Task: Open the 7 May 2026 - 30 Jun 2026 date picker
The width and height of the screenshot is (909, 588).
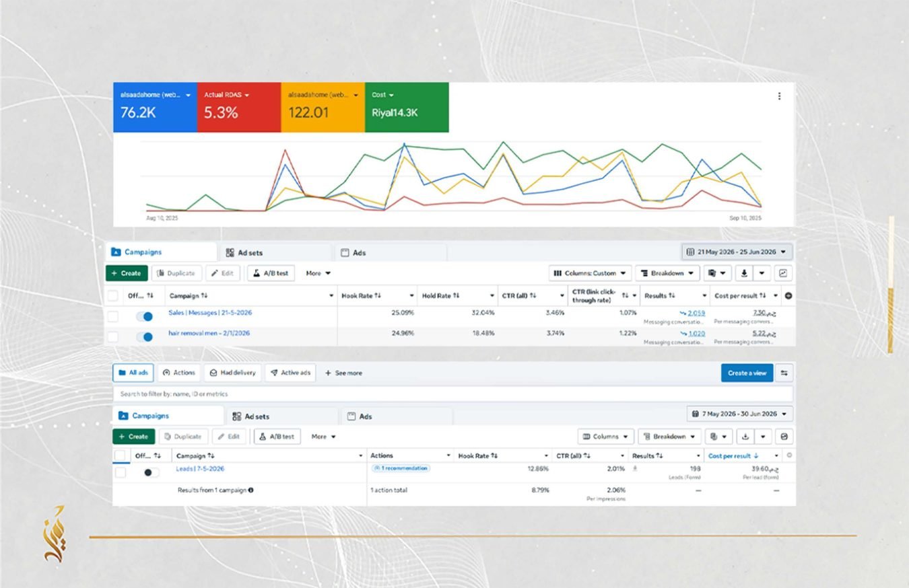Action: (739, 414)
